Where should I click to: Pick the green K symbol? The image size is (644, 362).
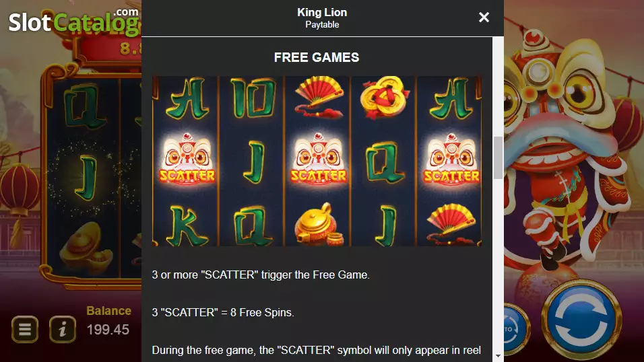[186, 225]
